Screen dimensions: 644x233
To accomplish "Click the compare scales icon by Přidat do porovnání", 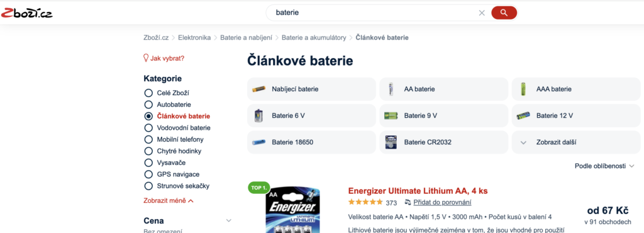I will (x=408, y=202).
